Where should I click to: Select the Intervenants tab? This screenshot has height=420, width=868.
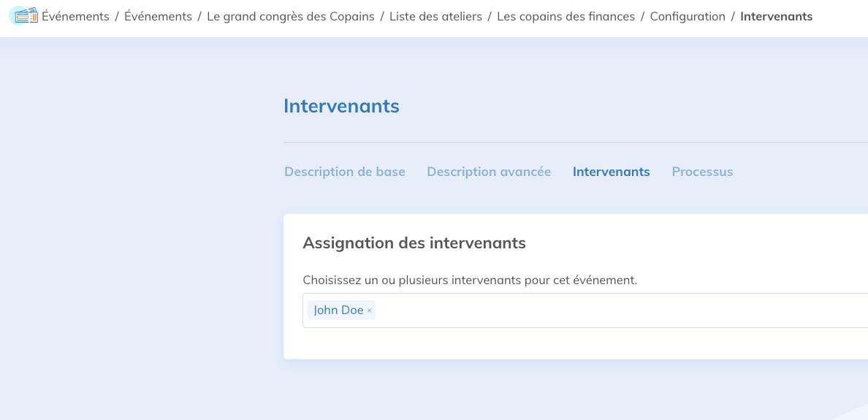(611, 172)
